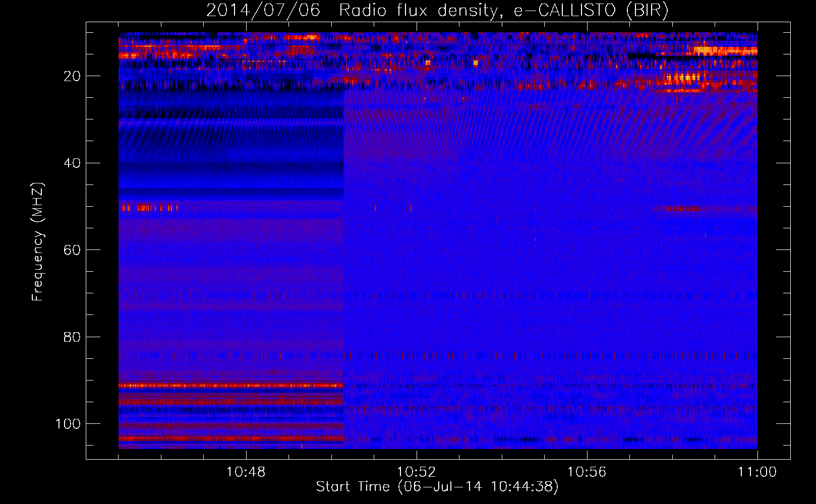Click the 'e-CALLISTO (BIR)' text in title
This screenshot has width=816, height=504.
coord(591,11)
